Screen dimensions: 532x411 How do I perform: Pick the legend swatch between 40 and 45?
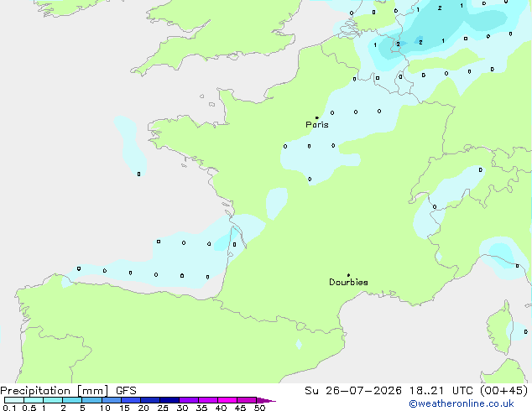tap(227, 400)
